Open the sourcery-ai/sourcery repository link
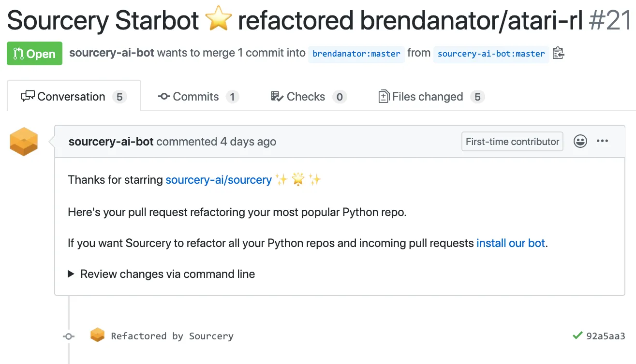 point(218,179)
